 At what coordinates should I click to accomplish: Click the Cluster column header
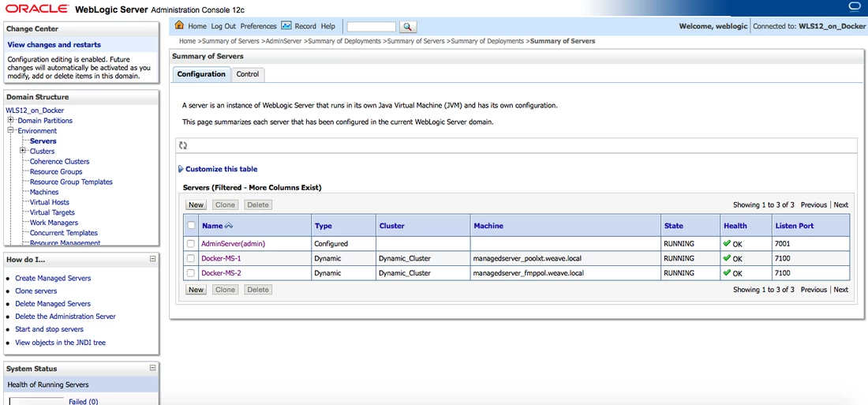tap(392, 226)
